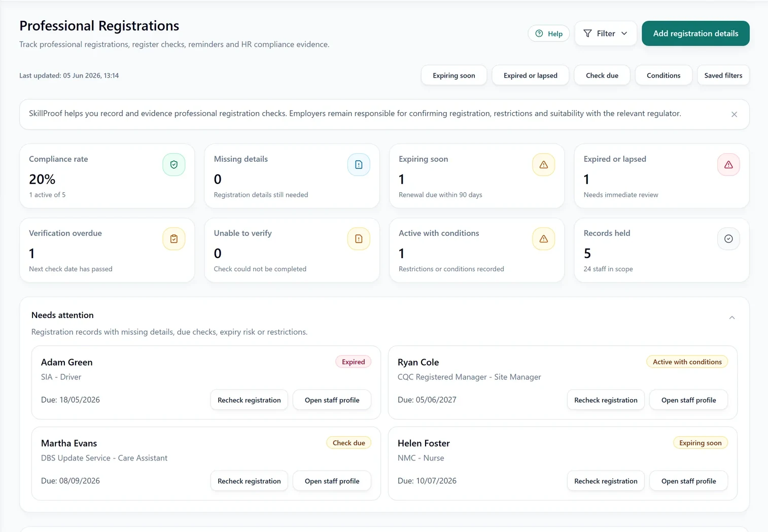This screenshot has height=532, width=768.
Task: Select the Expired or lapsed quick filter
Action: [531, 76]
